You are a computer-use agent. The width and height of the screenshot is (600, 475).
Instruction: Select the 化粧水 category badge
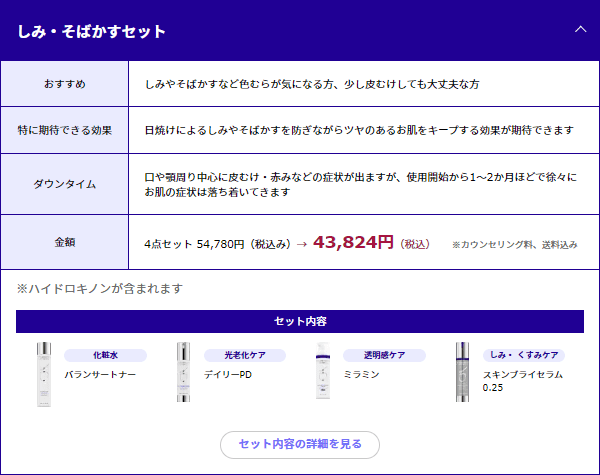point(105,355)
